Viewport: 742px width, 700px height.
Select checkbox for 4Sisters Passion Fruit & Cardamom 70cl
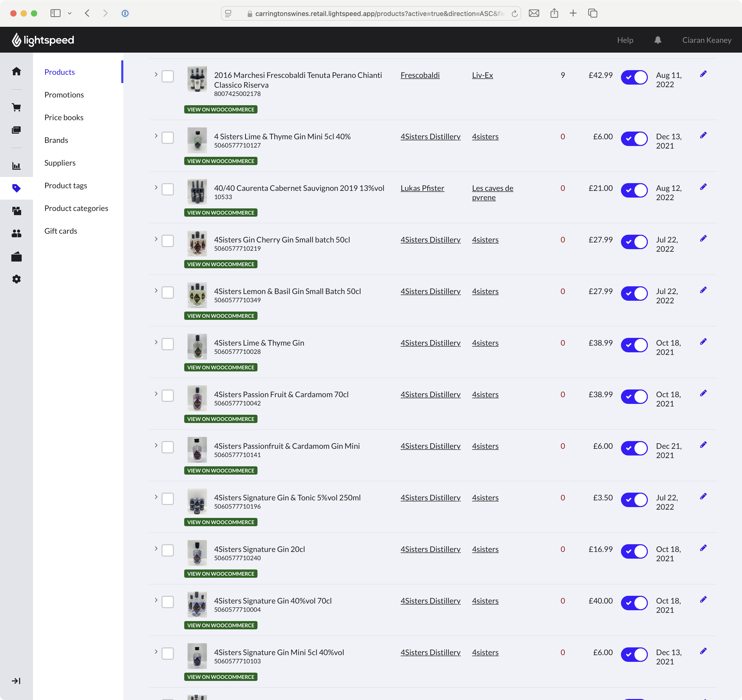pyautogui.click(x=168, y=395)
